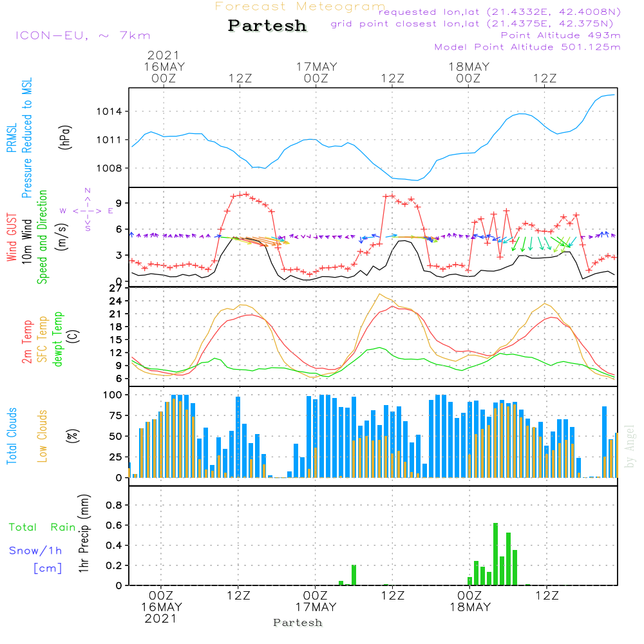Click the '17MAY' label on bottom axis
The image size is (644, 644).
316,607
